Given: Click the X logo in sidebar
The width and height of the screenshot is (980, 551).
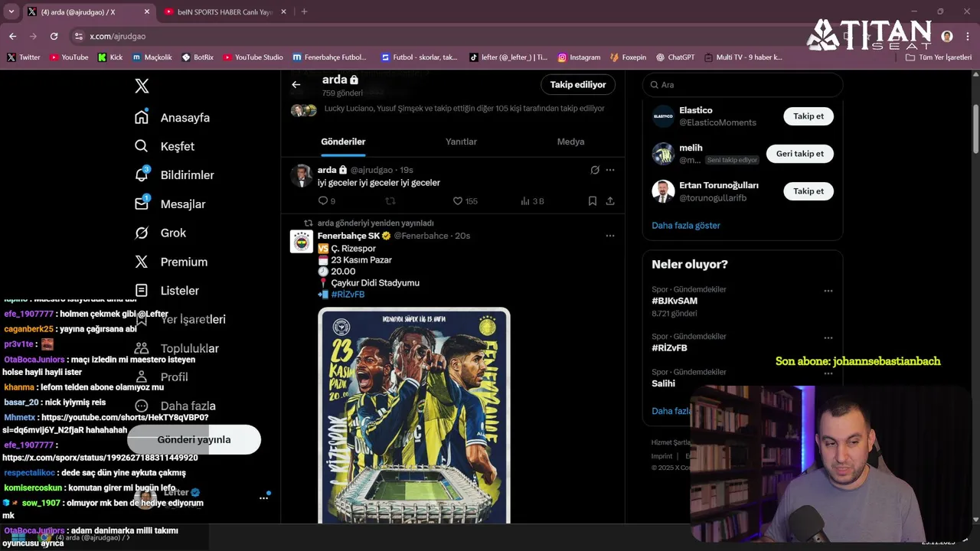Looking at the screenshot, I should (142, 86).
